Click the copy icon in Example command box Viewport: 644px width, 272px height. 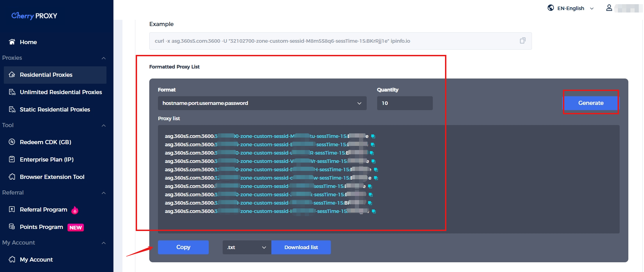tap(522, 41)
